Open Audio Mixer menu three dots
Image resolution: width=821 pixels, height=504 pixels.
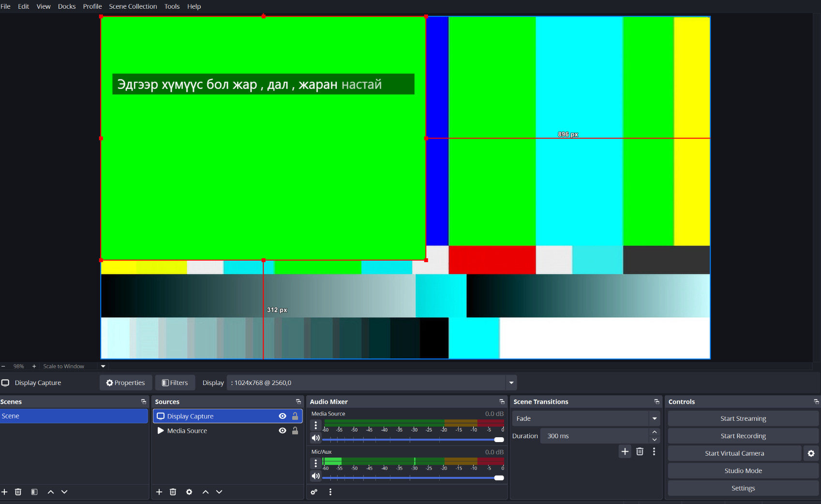(330, 492)
